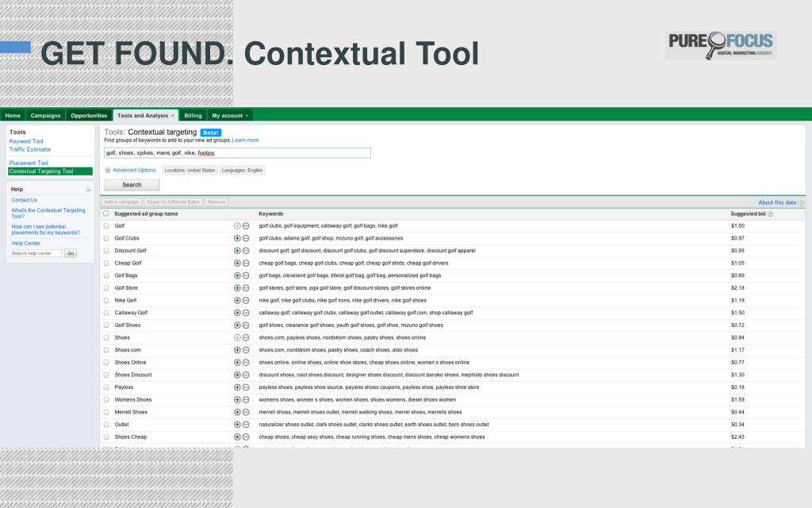
Task: Open the Tools and Analysis dropdown arrow
Action: pos(172,116)
